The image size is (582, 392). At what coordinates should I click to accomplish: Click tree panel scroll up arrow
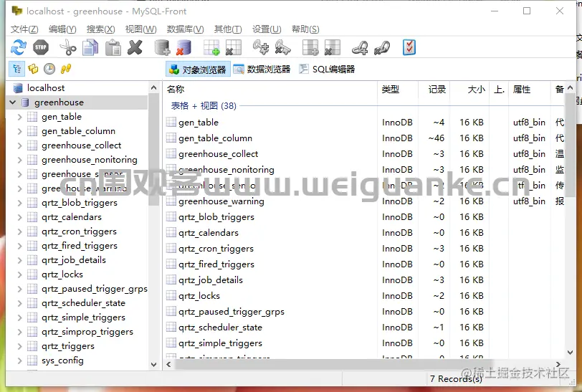click(x=153, y=88)
